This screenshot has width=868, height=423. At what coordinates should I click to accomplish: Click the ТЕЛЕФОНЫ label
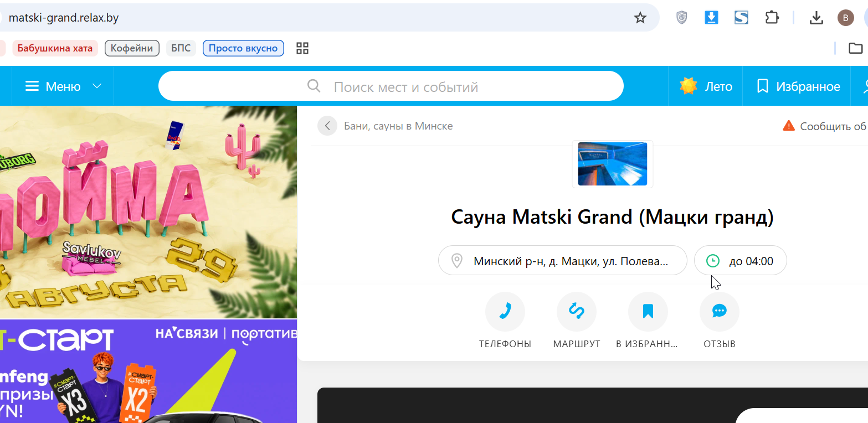505,344
